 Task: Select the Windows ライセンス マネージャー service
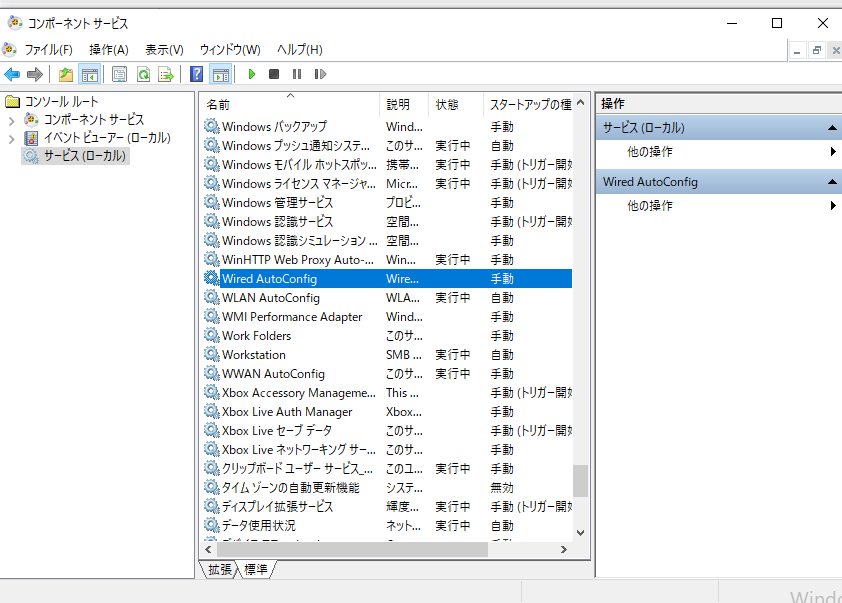pos(387,184)
